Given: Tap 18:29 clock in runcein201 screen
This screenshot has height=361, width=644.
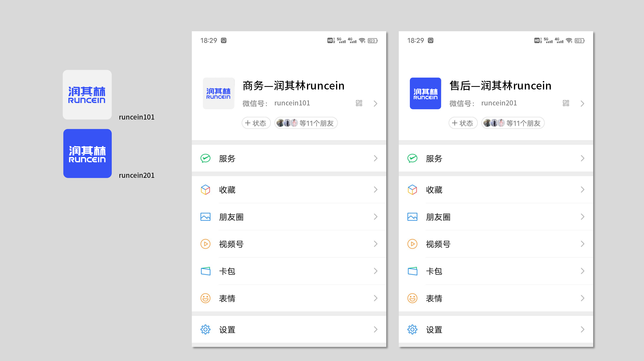Looking at the screenshot, I should point(415,41).
